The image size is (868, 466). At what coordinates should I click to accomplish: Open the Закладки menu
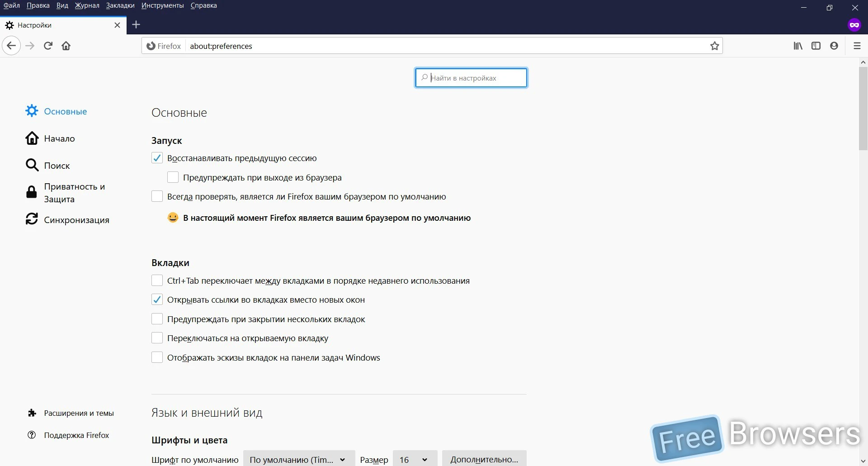tap(120, 5)
